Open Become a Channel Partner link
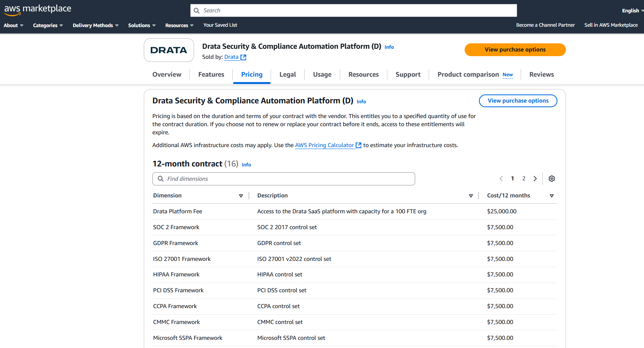 (x=545, y=25)
